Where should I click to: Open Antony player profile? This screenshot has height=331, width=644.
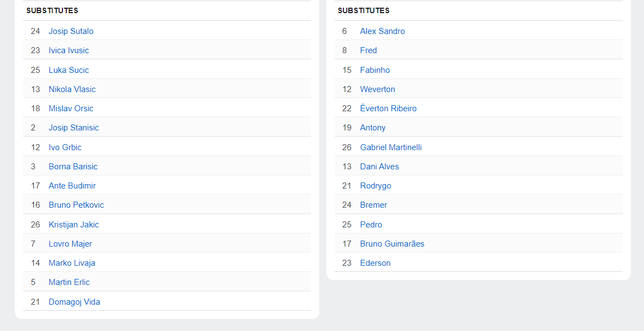click(x=373, y=128)
